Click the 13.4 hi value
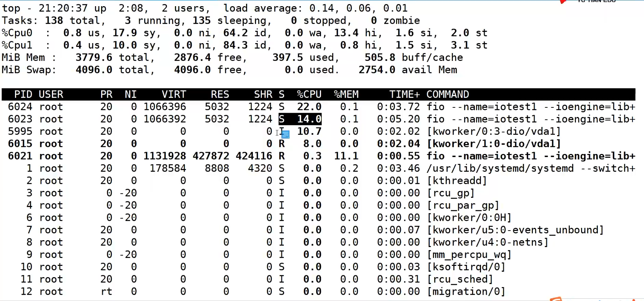 coord(355,33)
